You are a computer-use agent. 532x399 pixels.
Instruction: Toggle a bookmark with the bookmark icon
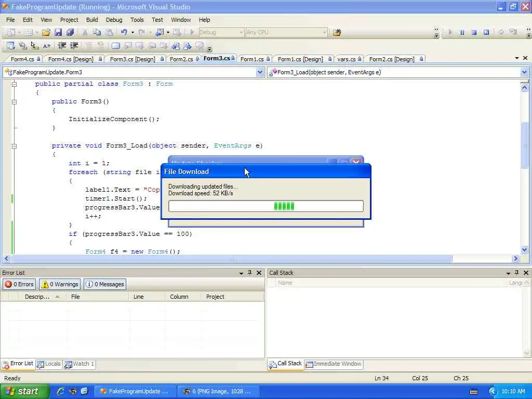pos(116,46)
